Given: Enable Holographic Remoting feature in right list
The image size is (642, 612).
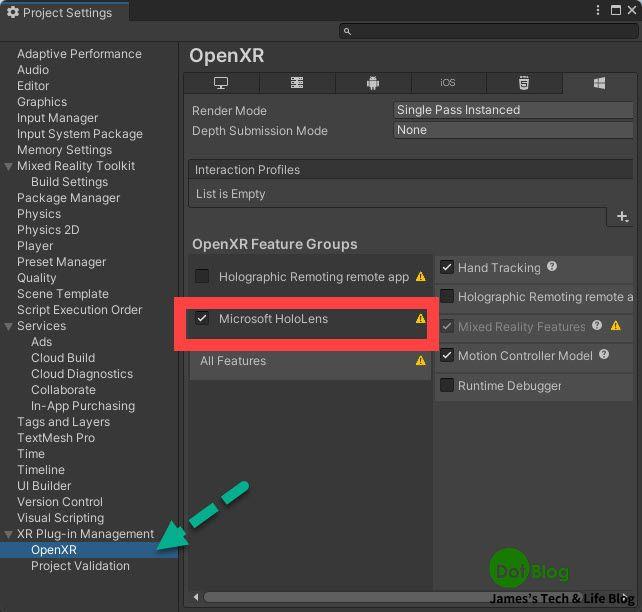Looking at the screenshot, I should coord(447,296).
